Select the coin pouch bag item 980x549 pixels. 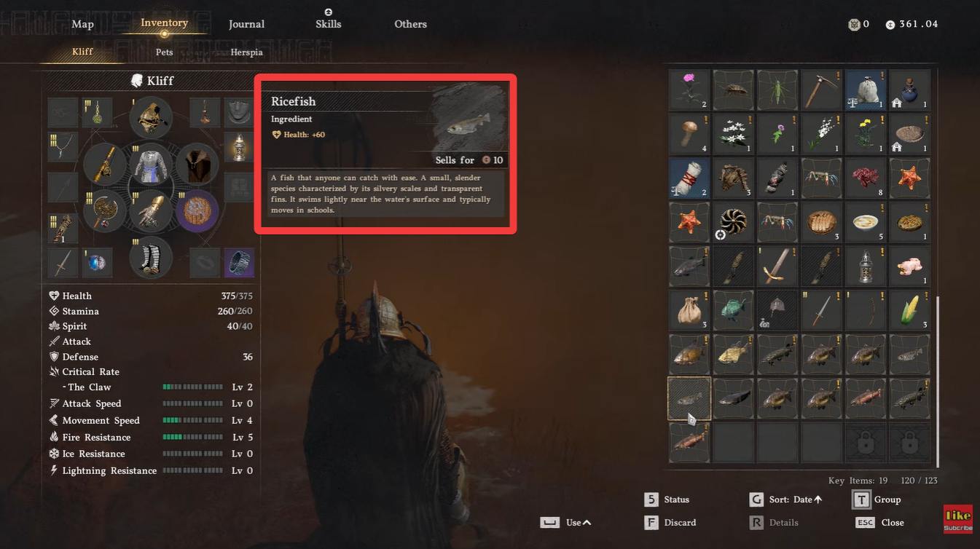tap(689, 310)
